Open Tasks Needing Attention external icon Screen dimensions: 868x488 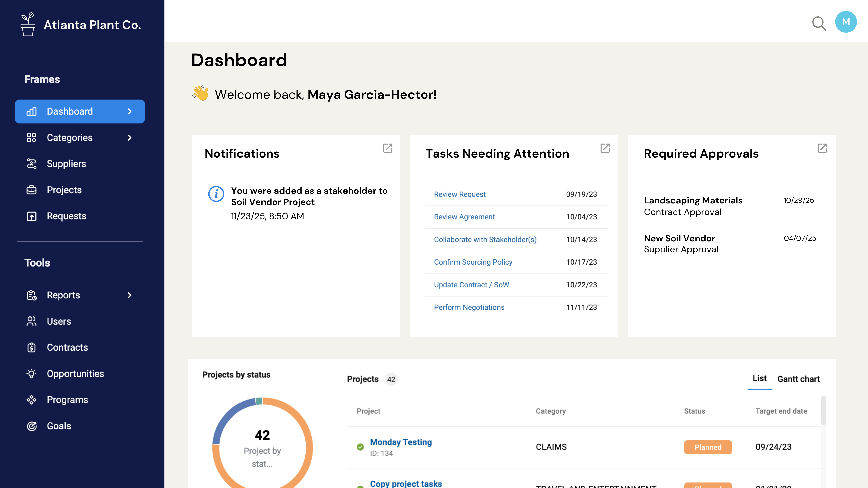coord(605,148)
